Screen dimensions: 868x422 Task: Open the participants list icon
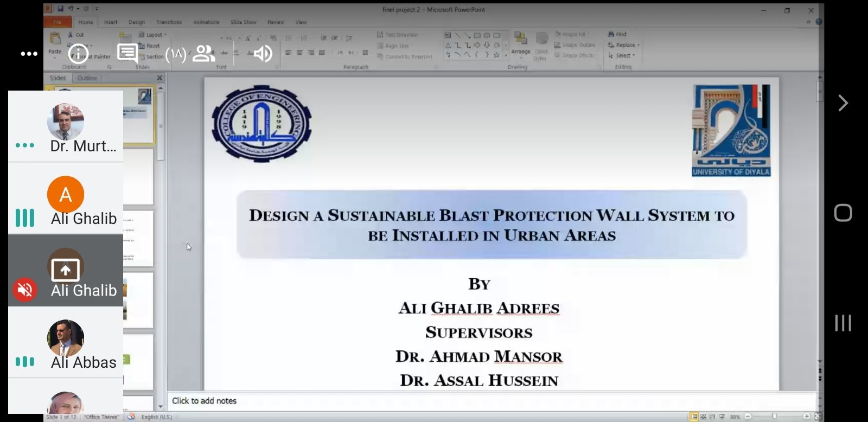point(204,53)
